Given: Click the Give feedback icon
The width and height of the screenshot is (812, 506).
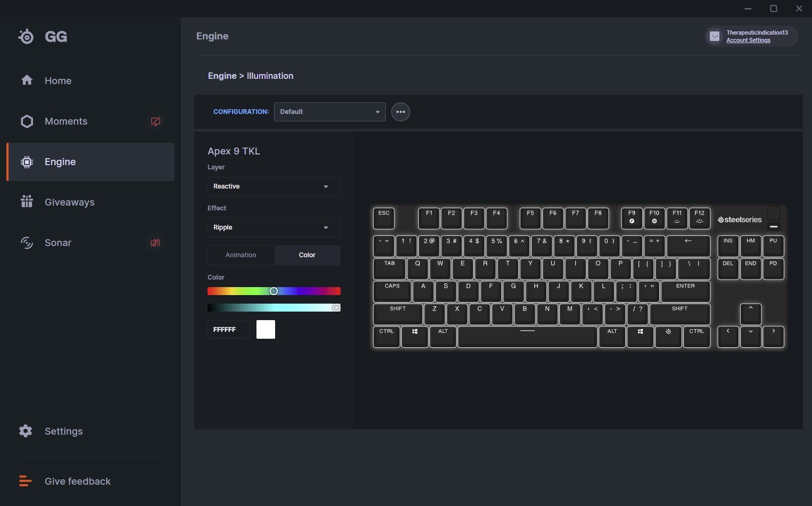Looking at the screenshot, I should tap(26, 481).
